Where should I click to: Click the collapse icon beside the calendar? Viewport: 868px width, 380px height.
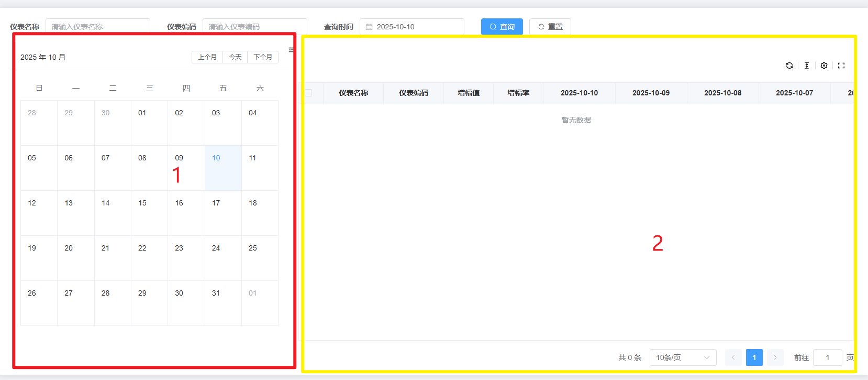pyautogui.click(x=291, y=50)
